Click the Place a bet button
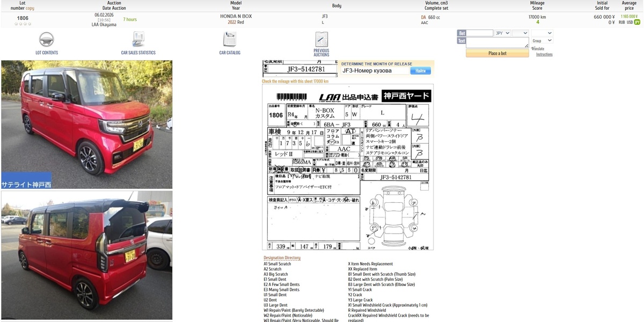Screen dimensions: 644x322 pos(497,53)
